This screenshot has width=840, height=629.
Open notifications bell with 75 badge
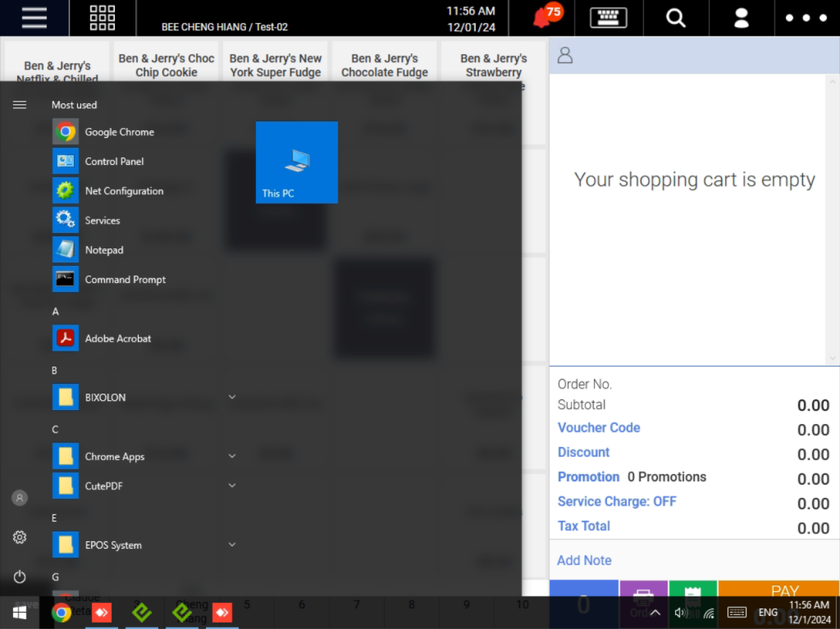pyautogui.click(x=544, y=17)
